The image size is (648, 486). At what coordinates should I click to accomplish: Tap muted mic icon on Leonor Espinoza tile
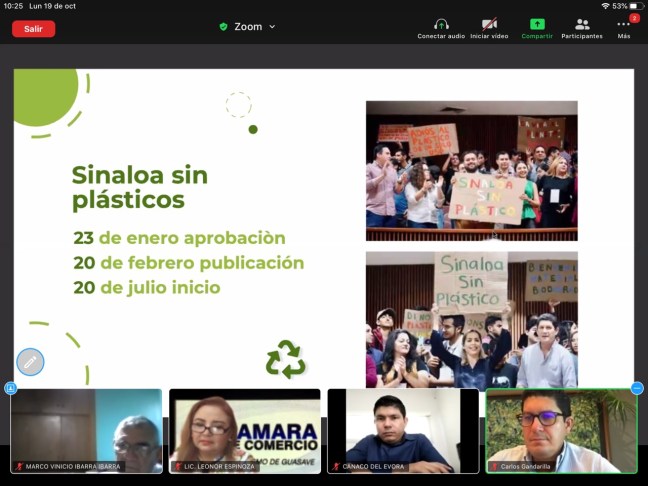177,467
